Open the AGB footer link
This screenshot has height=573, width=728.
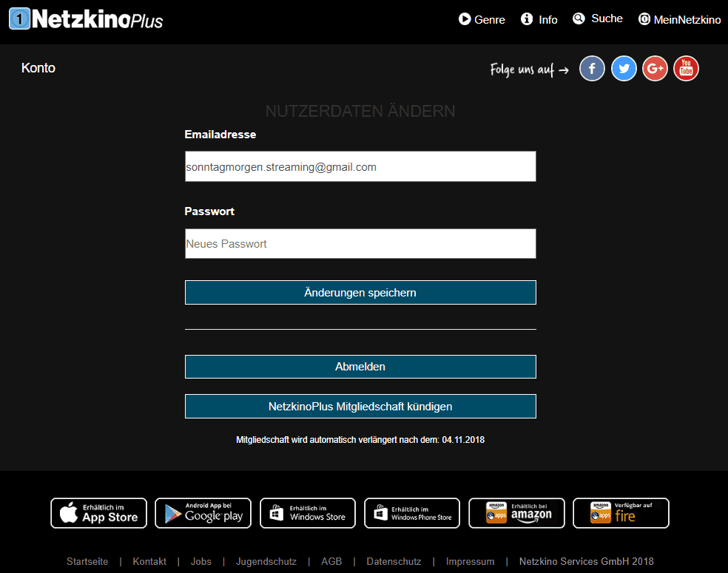[331, 561]
